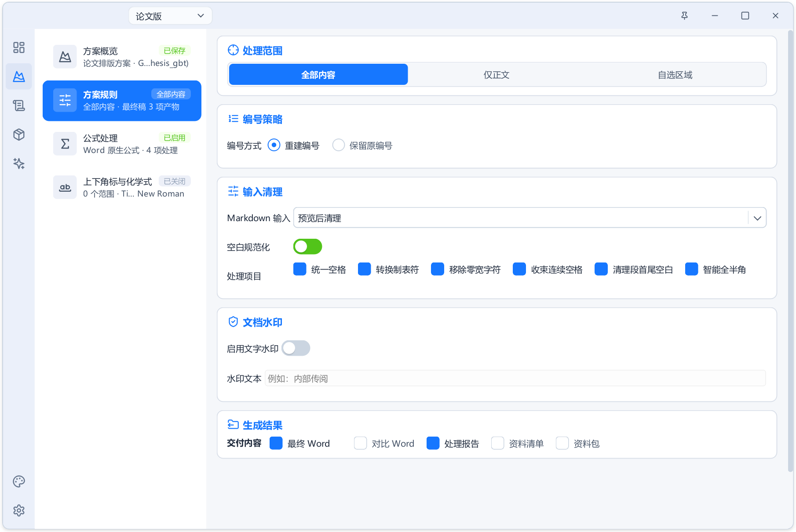Click the 处理范围 section heading
Screen dimensions: 796x532
pyautogui.click(x=263, y=51)
